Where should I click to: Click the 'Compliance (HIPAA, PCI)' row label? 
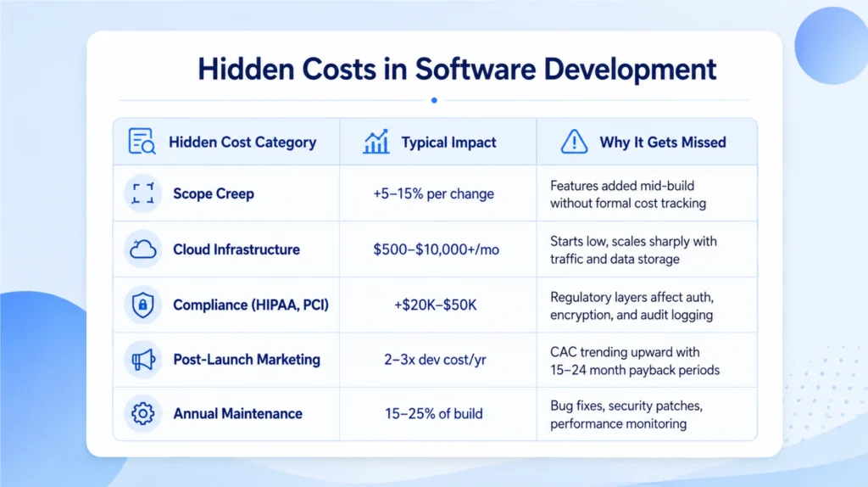pyautogui.click(x=251, y=305)
